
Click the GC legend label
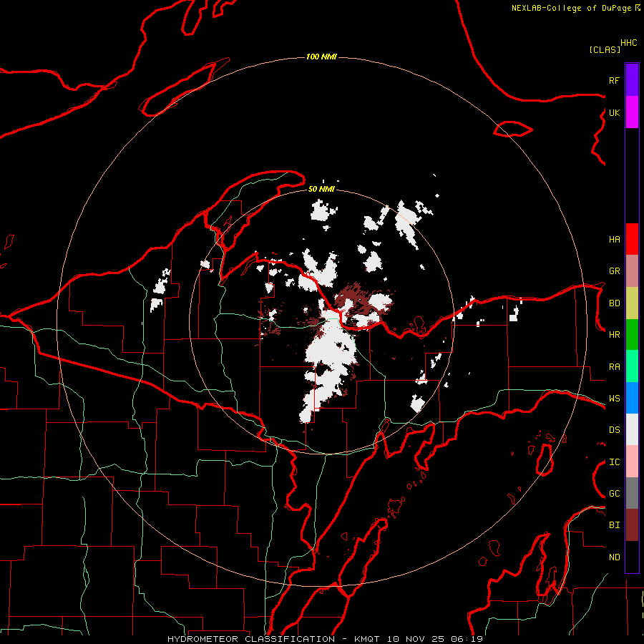pos(614,494)
